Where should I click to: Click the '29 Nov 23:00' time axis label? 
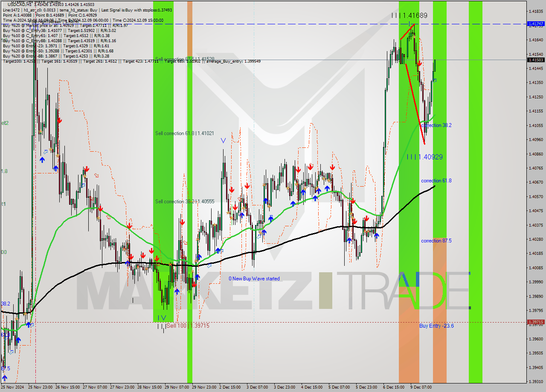[204, 387]
